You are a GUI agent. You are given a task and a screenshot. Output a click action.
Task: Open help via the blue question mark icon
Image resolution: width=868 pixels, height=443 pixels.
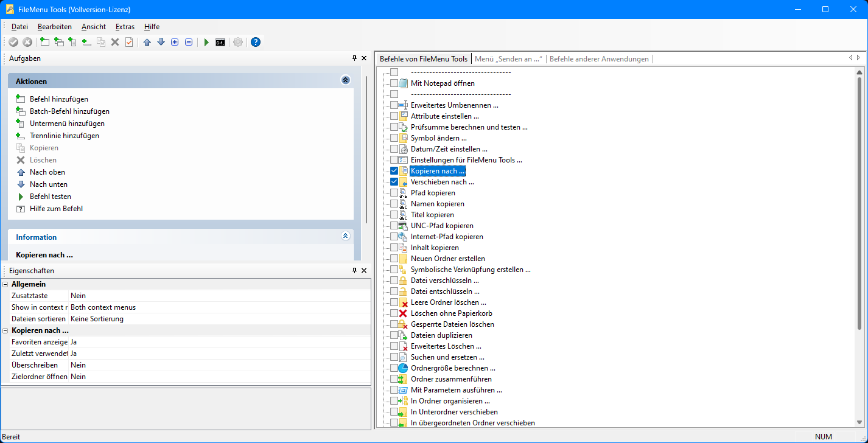tap(256, 42)
